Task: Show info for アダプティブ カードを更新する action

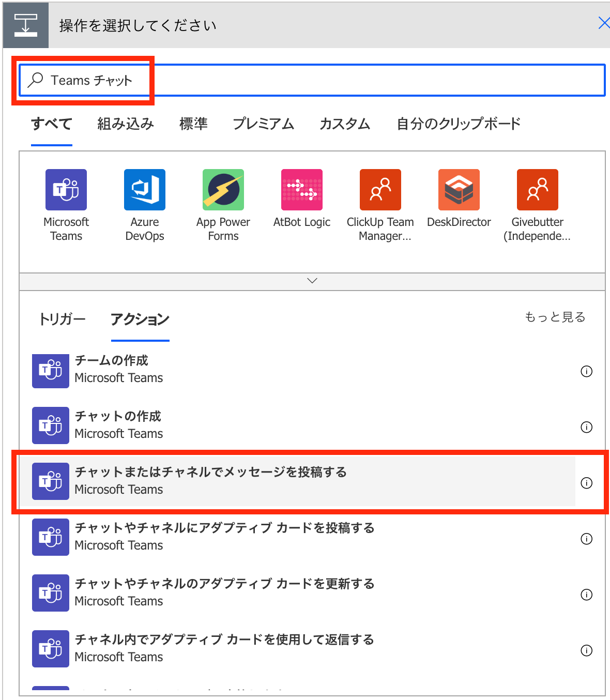Action: click(587, 595)
